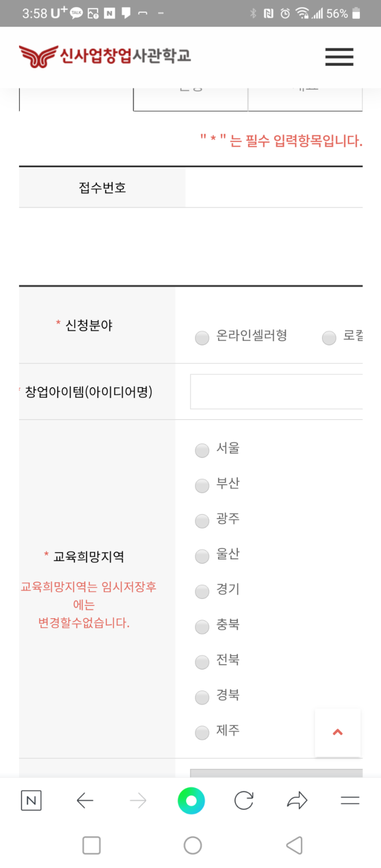Screen dimensions: 381x868
Task: Share page using the share arrow icon
Action: tap(297, 800)
